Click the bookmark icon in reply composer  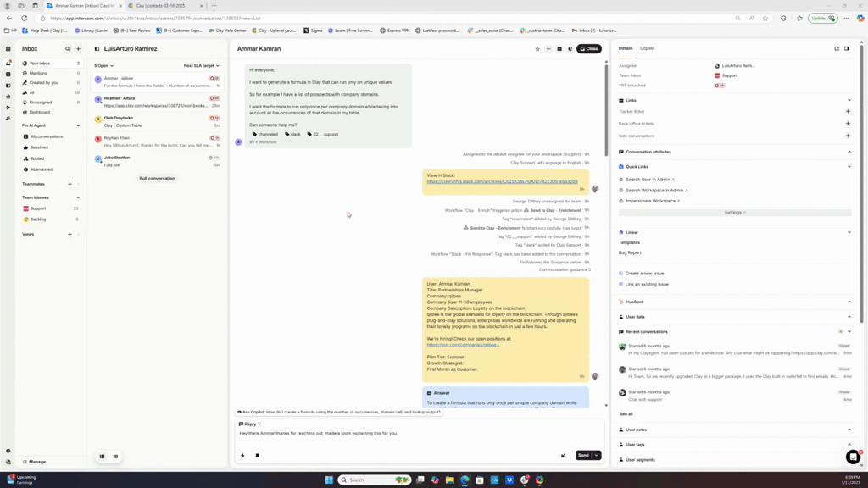pos(258,456)
